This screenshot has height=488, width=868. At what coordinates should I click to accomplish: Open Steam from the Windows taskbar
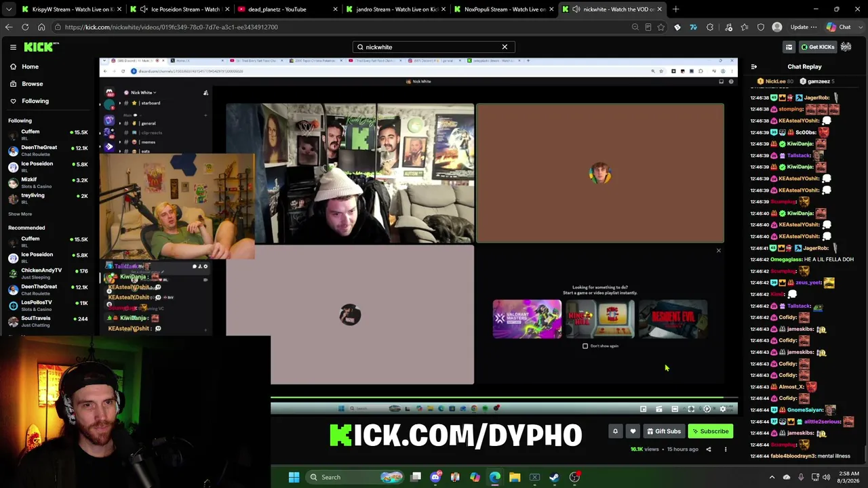[554, 477]
